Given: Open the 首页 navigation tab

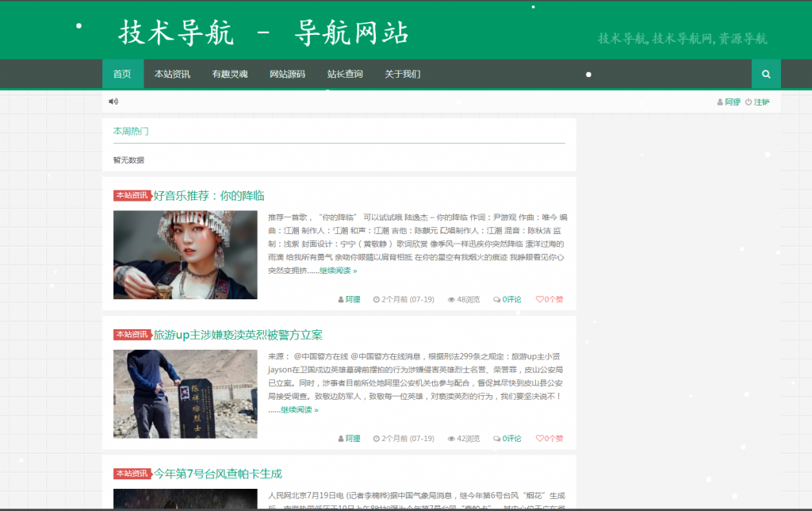Looking at the screenshot, I should (122, 74).
